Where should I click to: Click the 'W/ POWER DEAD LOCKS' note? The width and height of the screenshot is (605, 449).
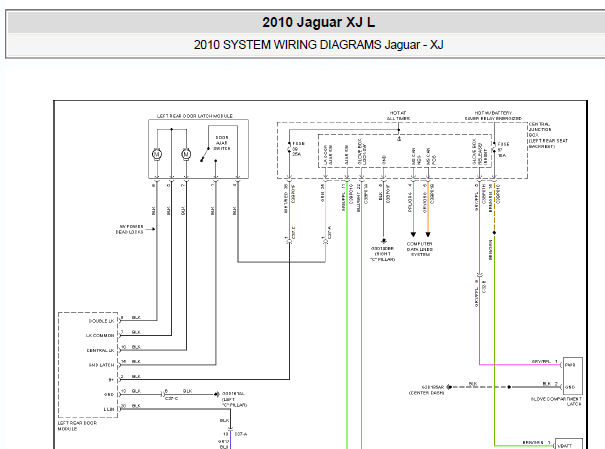click(x=130, y=229)
